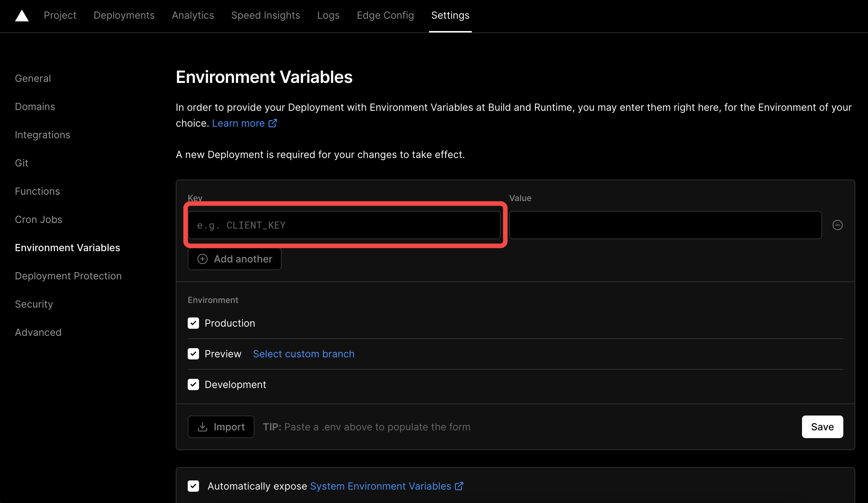This screenshot has height=503, width=868.
Task: Toggle Automatically expose system variables checkbox
Action: click(193, 486)
